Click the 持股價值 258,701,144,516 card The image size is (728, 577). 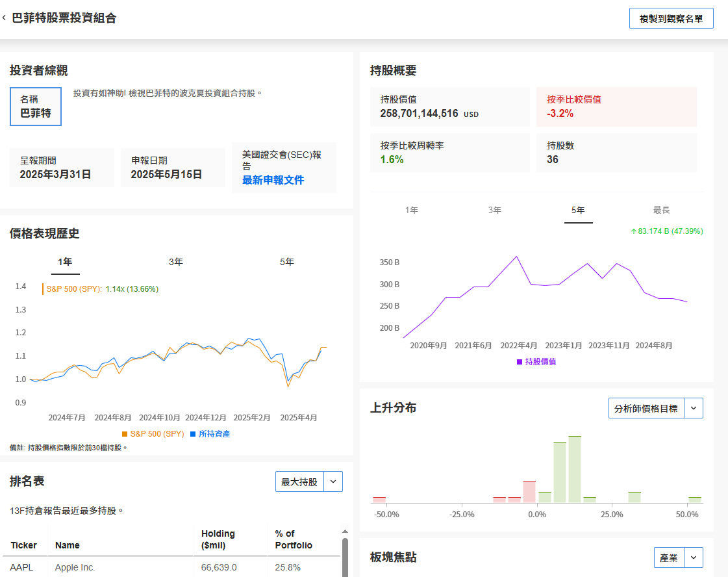coord(450,107)
